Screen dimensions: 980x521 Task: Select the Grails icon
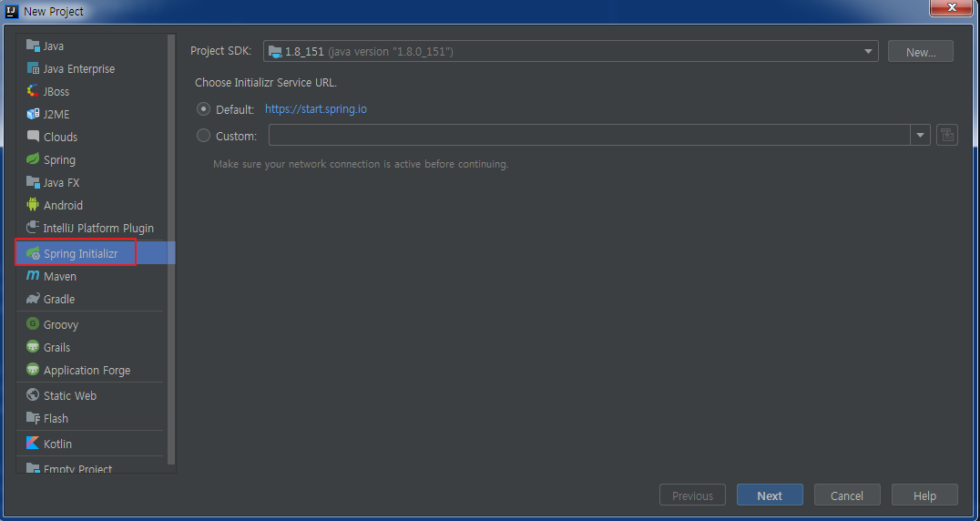33,347
